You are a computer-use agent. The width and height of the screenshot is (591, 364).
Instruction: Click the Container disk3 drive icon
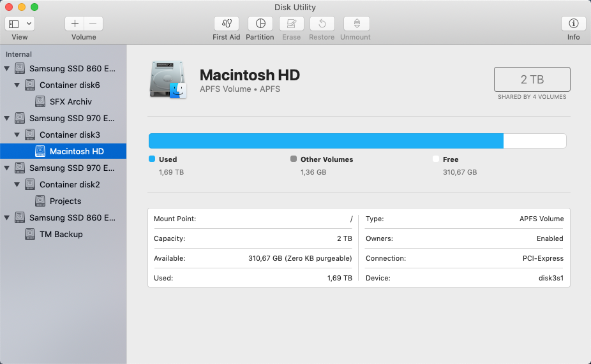click(30, 135)
